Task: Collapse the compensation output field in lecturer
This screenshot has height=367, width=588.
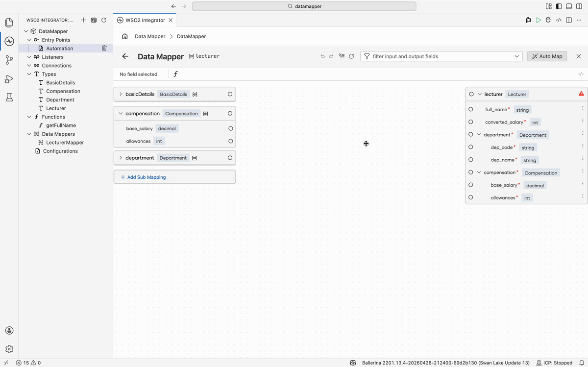Action: tap(479, 172)
